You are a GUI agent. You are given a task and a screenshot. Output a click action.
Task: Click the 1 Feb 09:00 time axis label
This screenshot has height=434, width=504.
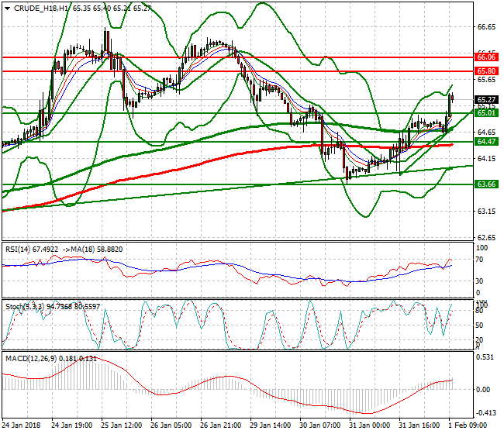[468, 425]
